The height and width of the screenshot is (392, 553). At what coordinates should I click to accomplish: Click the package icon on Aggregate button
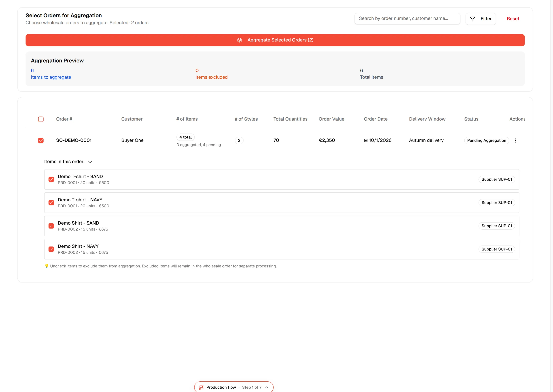click(x=239, y=40)
